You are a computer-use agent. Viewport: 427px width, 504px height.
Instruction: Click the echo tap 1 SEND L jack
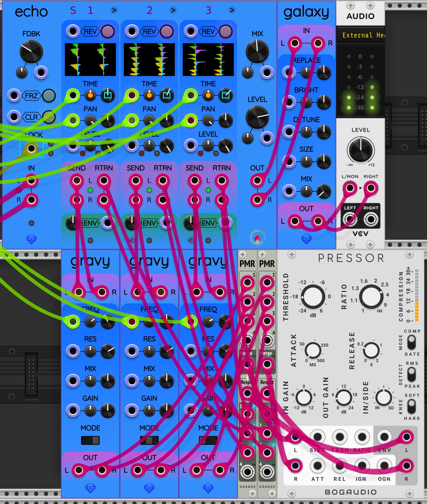(77, 180)
